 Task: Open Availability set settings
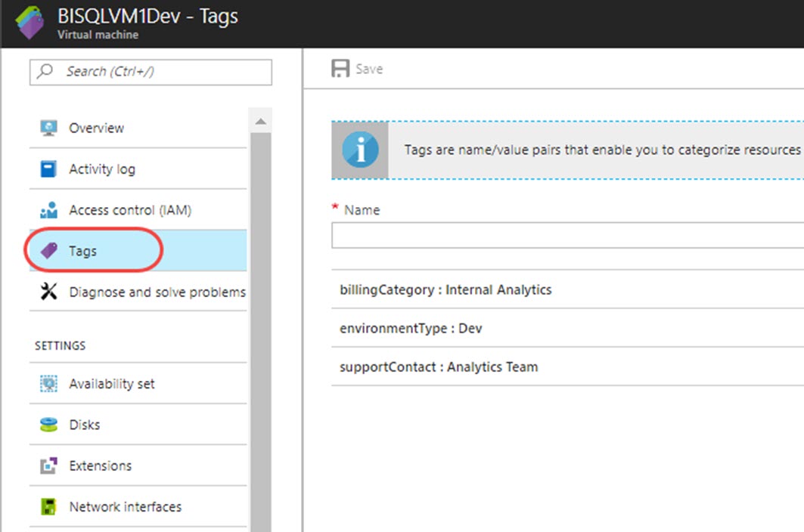tap(138, 383)
